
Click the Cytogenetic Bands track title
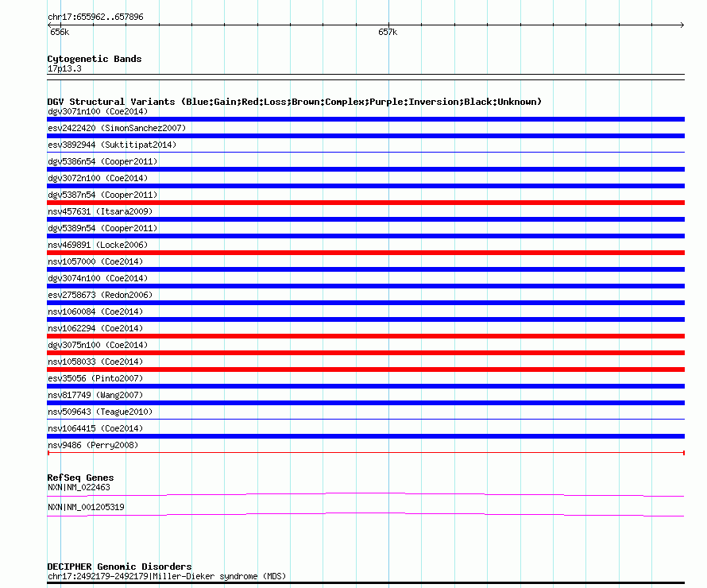pyautogui.click(x=95, y=59)
